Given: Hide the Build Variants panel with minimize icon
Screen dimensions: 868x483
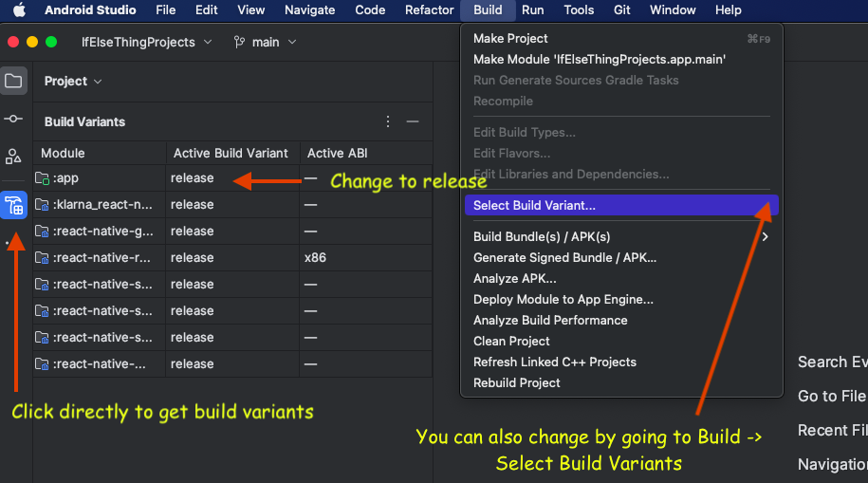Looking at the screenshot, I should 413,121.
